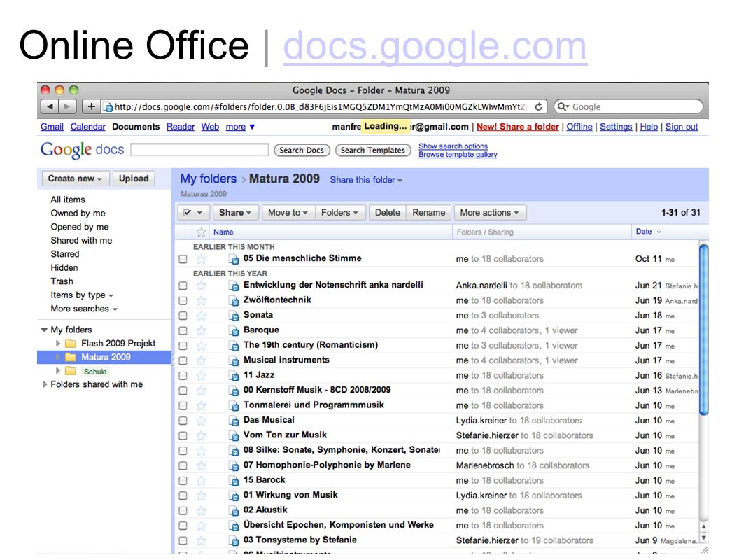The image size is (746, 560).
Task: Open the Starred view
Action: click(64, 254)
